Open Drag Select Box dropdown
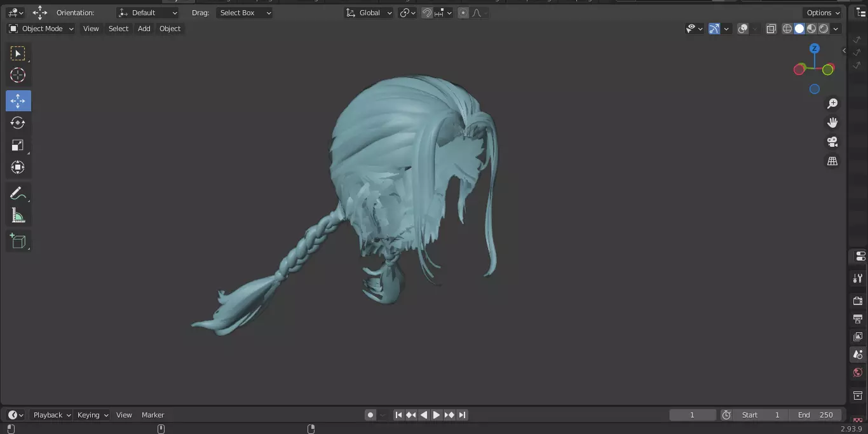Screen dimensions: 868x434 coord(245,13)
